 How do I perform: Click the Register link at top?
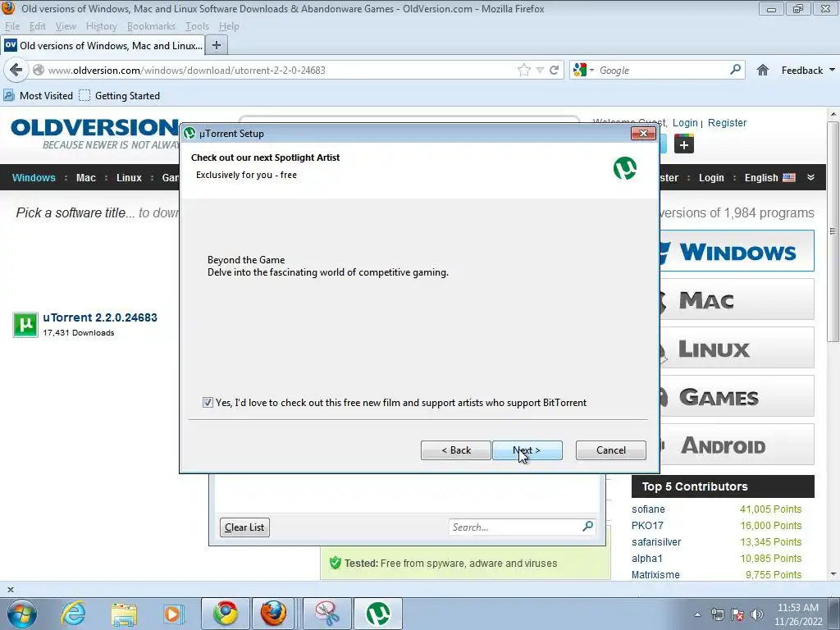coord(727,123)
